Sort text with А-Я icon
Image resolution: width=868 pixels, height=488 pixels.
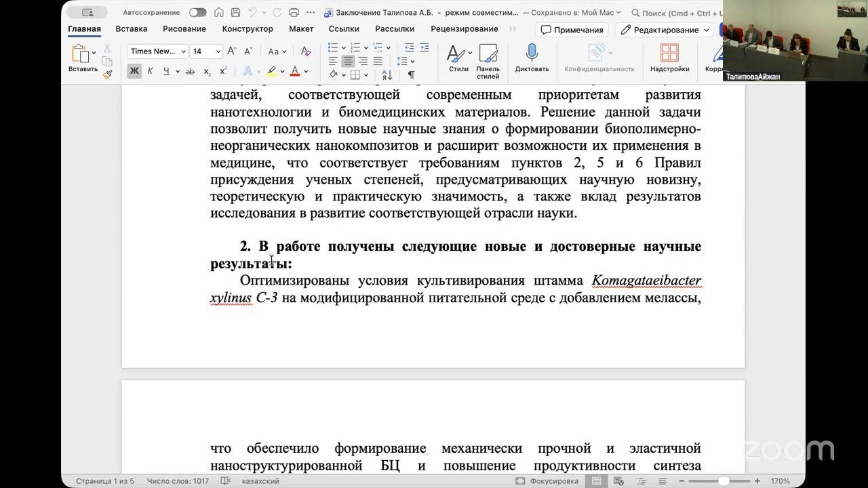(x=387, y=75)
